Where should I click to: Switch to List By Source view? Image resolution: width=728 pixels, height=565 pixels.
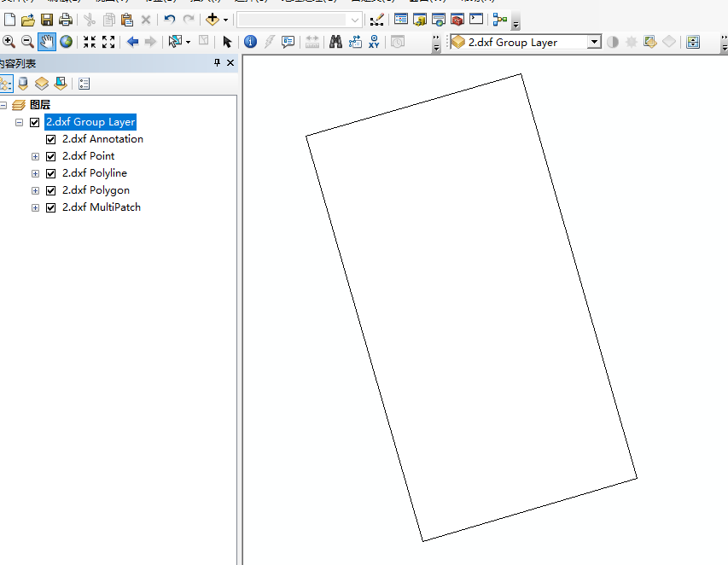[x=23, y=84]
